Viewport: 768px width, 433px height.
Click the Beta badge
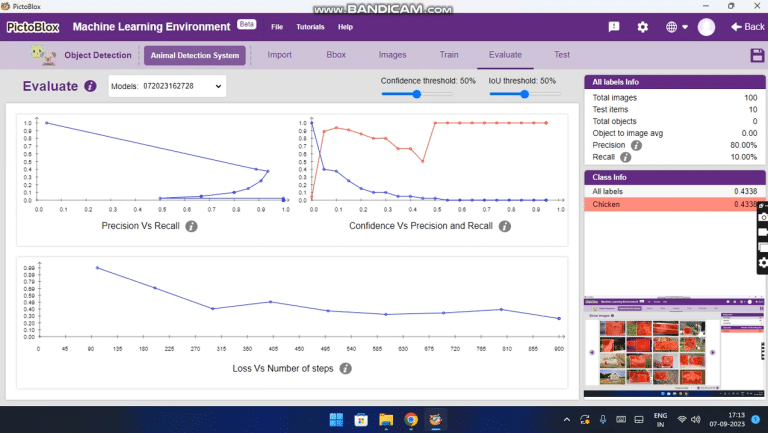(247, 24)
